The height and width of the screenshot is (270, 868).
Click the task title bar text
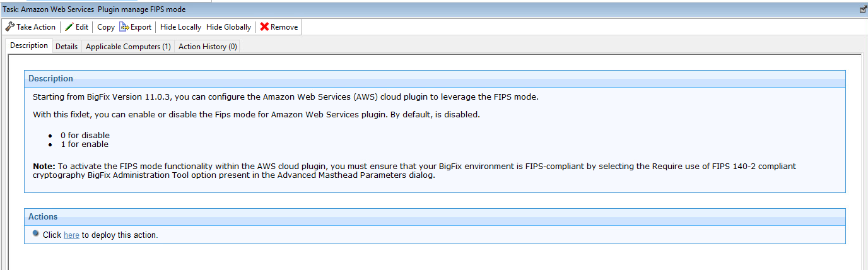[x=95, y=10]
